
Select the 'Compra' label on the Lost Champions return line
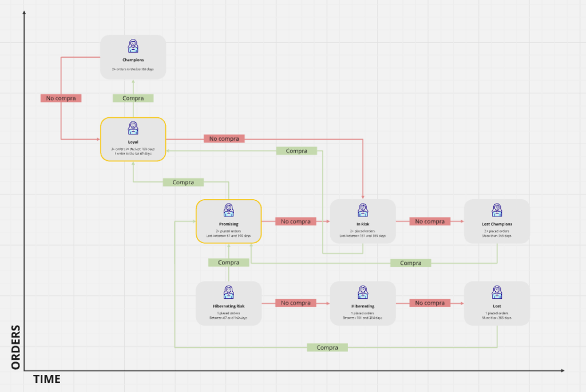[411, 263]
